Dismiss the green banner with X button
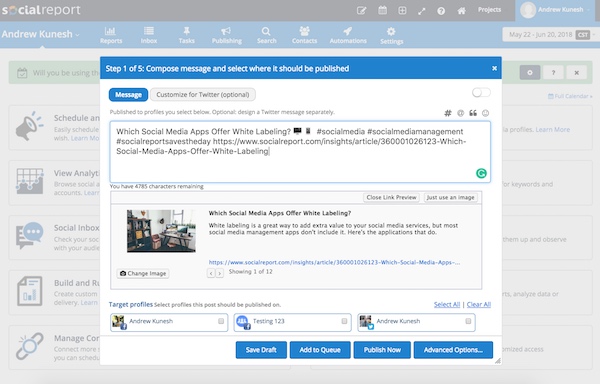 click(x=577, y=72)
